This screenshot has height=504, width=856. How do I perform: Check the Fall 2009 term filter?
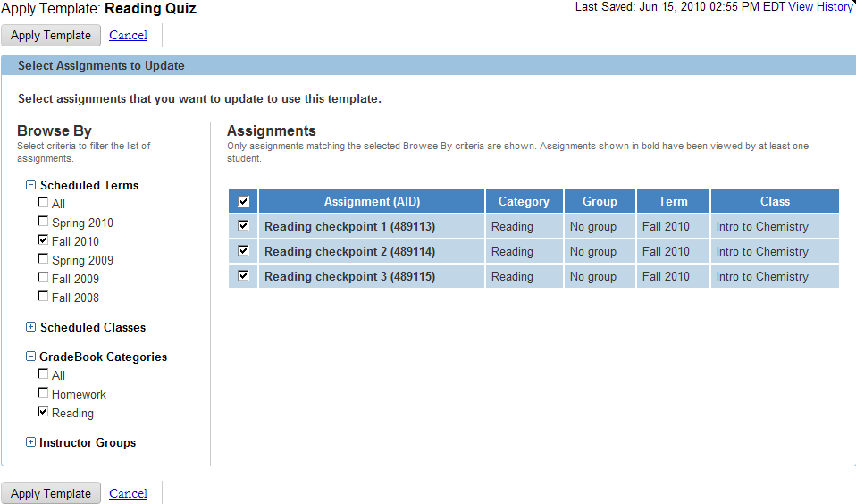(43, 278)
